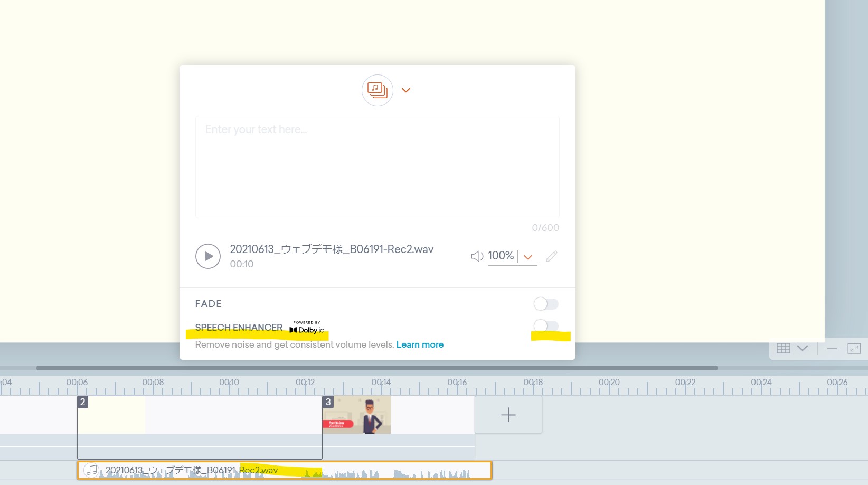This screenshot has height=485, width=868.
Task: Expand the dropdown next to the audio icon
Action: click(x=406, y=90)
